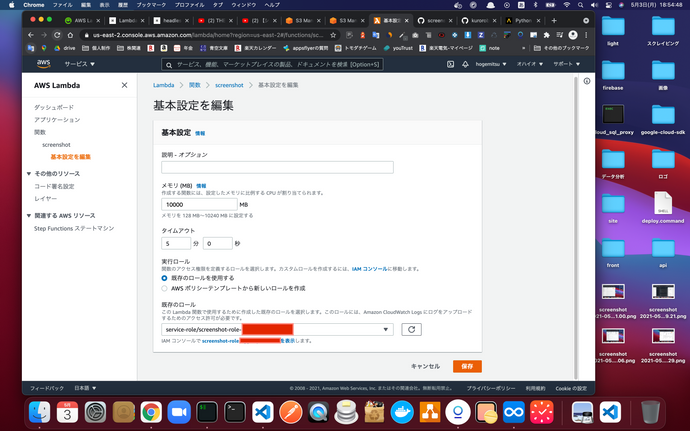
Task: Click the memory MB input field
Action: click(199, 204)
